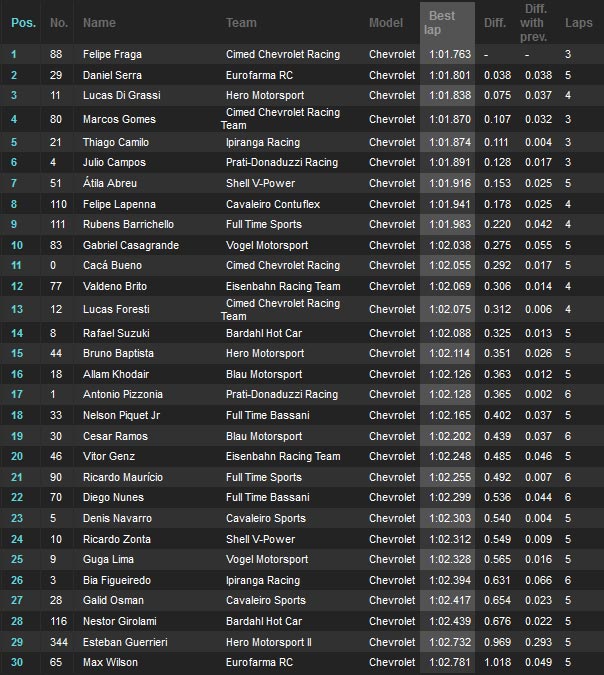Click the Laps column header
The image size is (604, 675).
coord(579,23)
